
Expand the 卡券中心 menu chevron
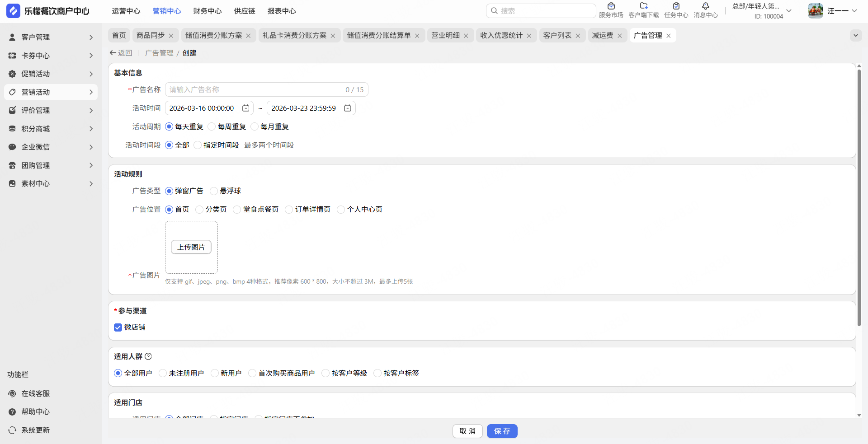91,56
